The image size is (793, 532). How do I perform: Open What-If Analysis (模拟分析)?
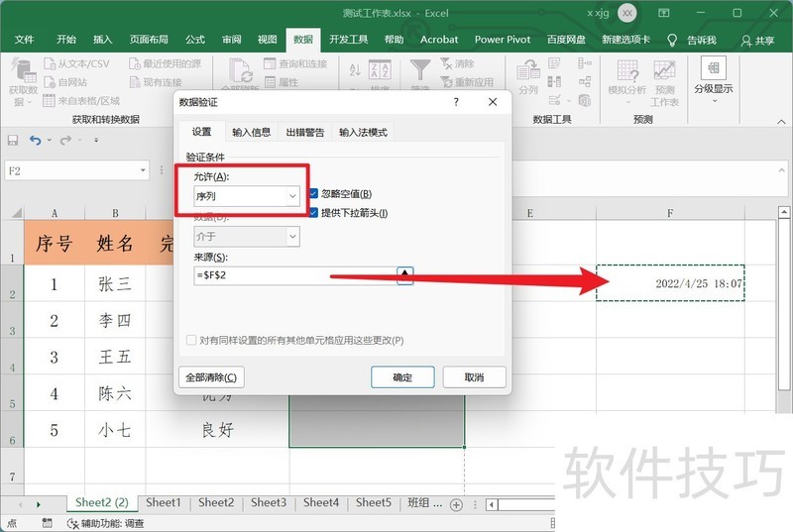[627, 81]
